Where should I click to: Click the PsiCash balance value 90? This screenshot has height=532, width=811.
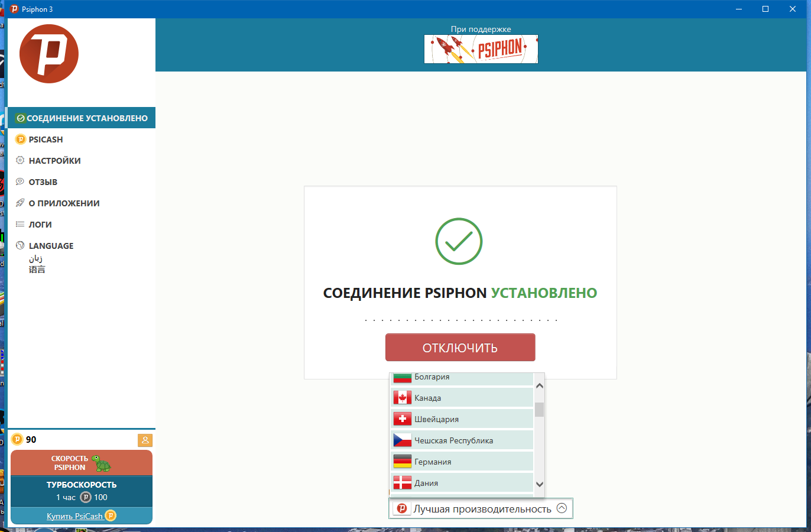click(31, 440)
